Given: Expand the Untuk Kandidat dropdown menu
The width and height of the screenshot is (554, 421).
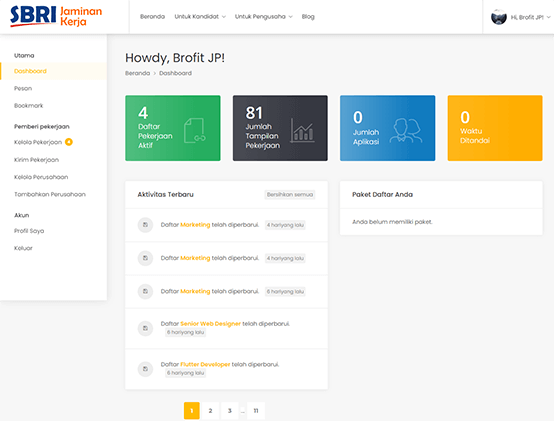Looking at the screenshot, I should pos(200,17).
